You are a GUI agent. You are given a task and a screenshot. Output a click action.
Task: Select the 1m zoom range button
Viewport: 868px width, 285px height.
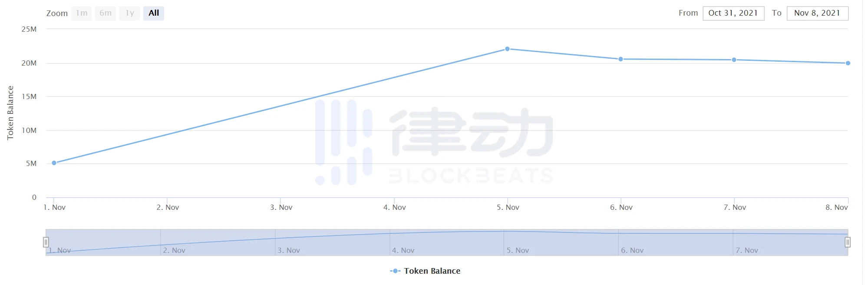coord(82,13)
